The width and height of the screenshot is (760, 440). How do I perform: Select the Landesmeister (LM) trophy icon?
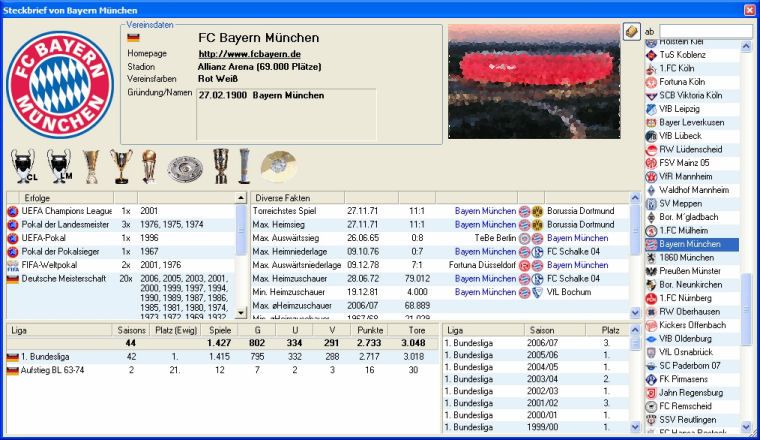(59, 166)
